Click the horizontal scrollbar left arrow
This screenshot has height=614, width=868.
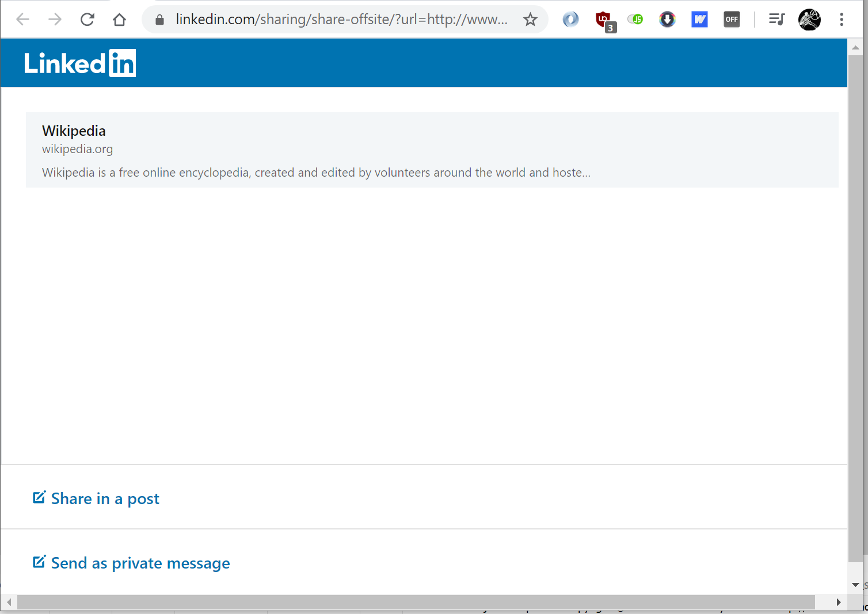click(9, 602)
